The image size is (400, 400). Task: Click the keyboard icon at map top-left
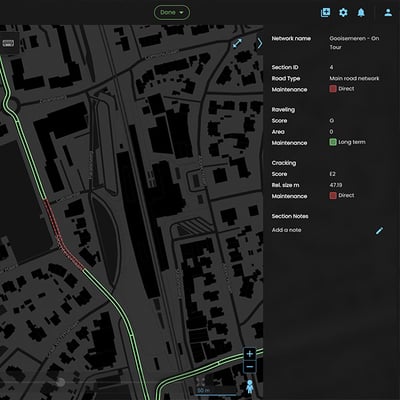coord(8,43)
